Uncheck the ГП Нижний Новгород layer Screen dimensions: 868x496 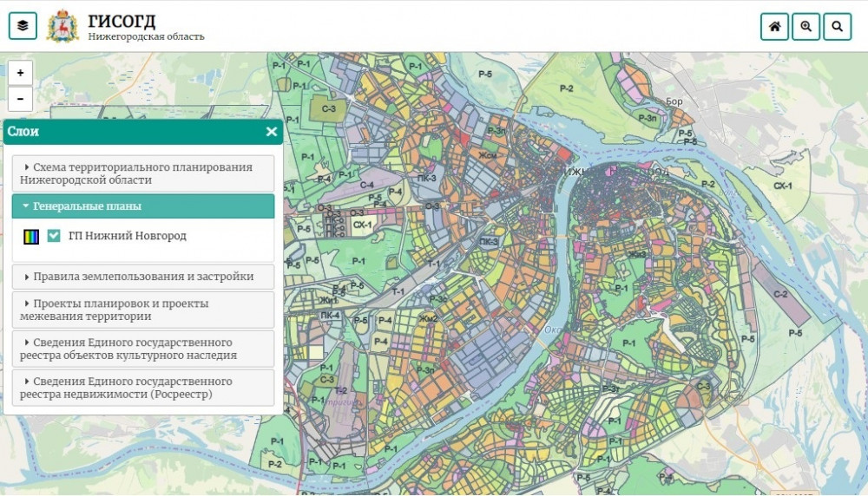point(54,236)
